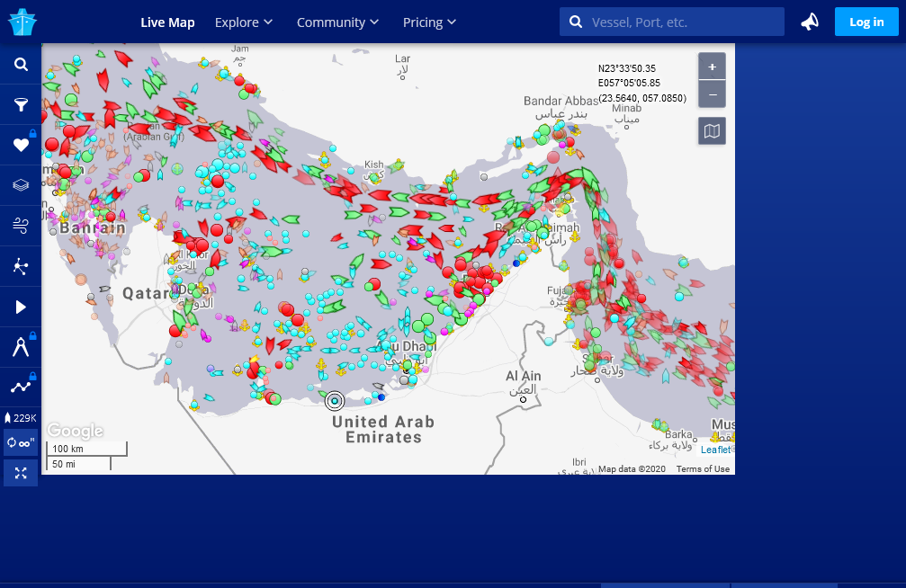Zoom in on the map
Screen dimensions: 906x588
click(712, 67)
